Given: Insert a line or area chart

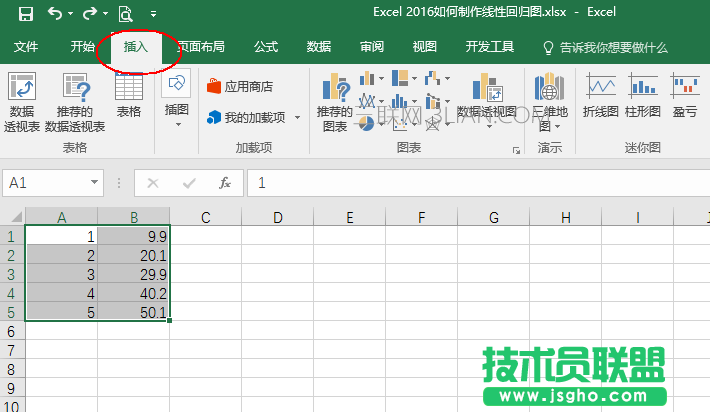Looking at the screenshot, I should click(367, 101).
